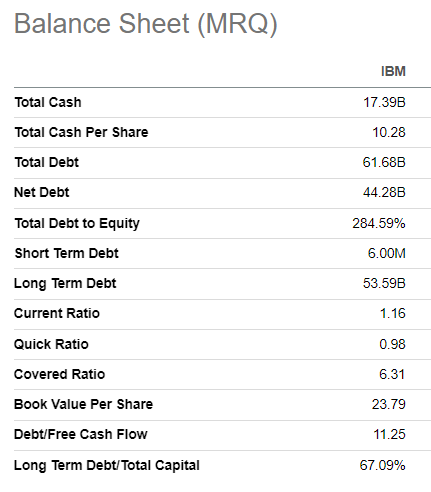The width and height of the screenshot is (431, 492).
Task: Click the Quick Ratio label
Action: pyautogui.click(x=51, y=344)
